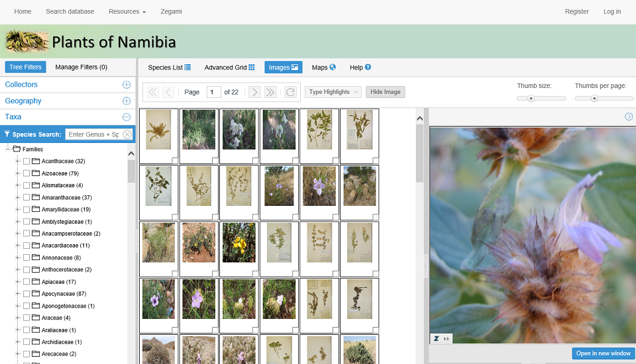The image size is (636, 364).
Task: Collapse the Families tree root node
Action: [x=8, y=149]
